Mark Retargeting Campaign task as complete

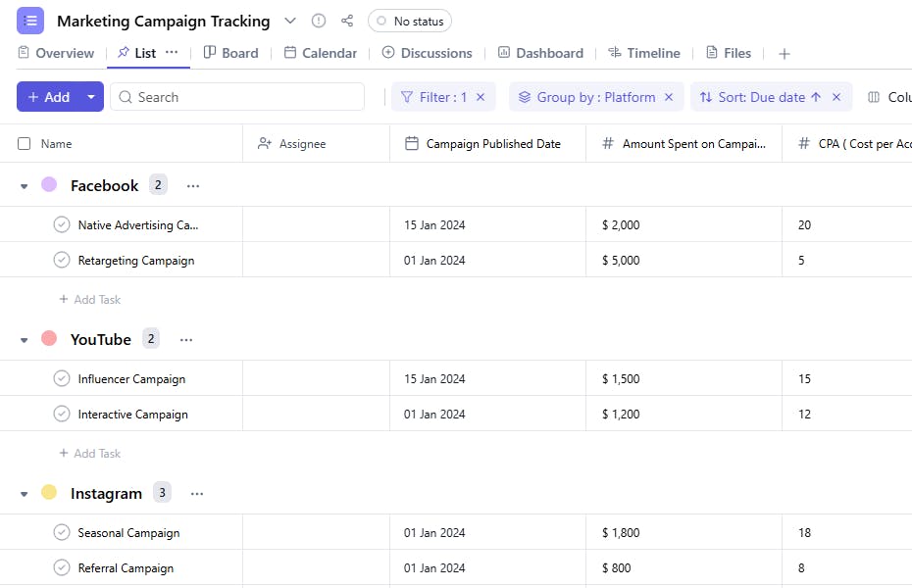pos(62,261)
